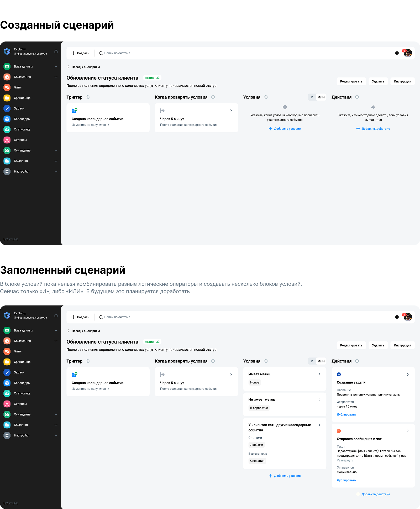Open Хранилище icon in top sidebar
Viewport: 420px width, 509px height.
[7, 98]
